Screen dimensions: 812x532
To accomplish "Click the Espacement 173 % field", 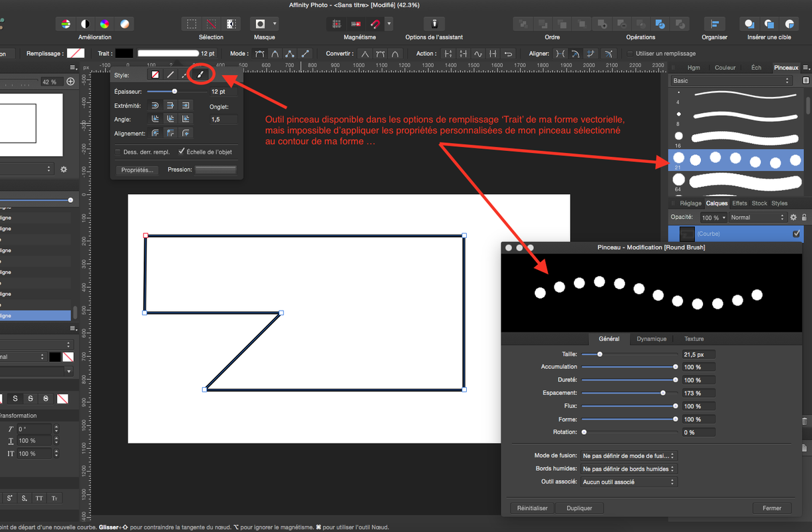I will click(699, 393).
